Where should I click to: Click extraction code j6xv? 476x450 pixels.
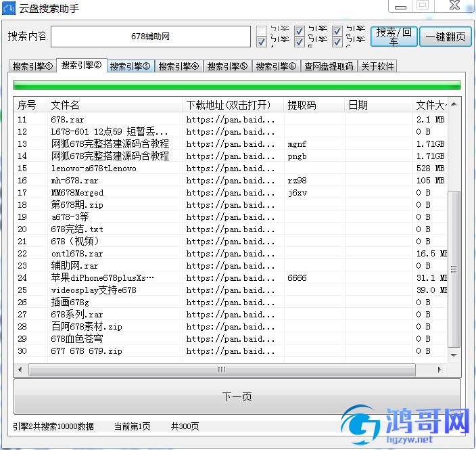297,193
